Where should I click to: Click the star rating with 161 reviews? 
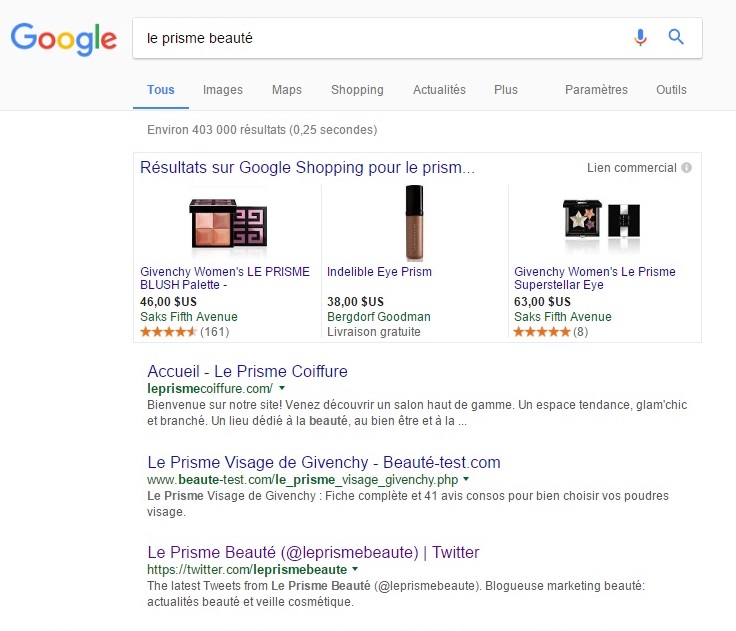click(184, 332)
